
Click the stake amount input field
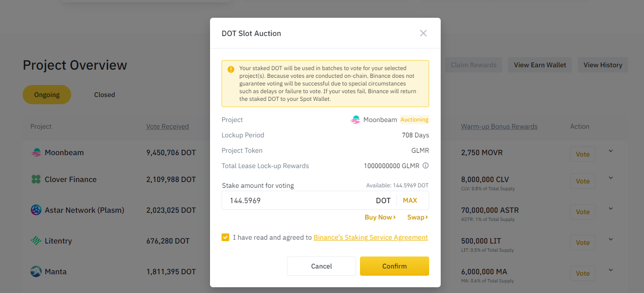tap(296, 200)
